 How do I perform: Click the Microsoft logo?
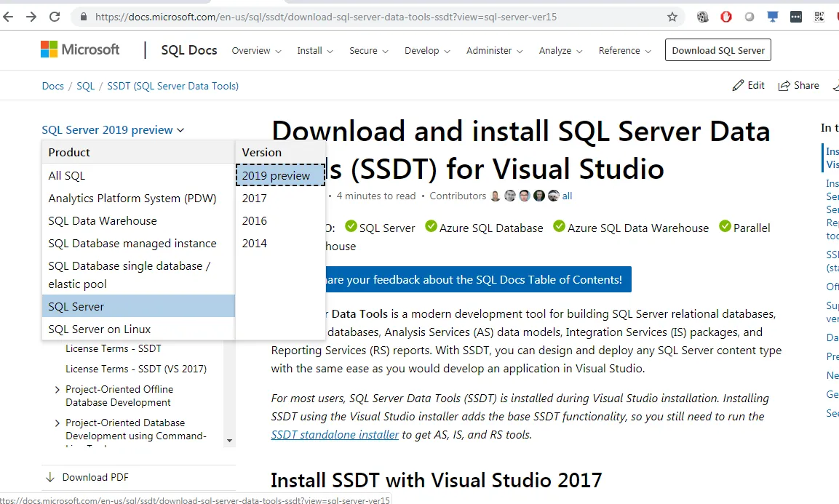click(x=80, y=49)
